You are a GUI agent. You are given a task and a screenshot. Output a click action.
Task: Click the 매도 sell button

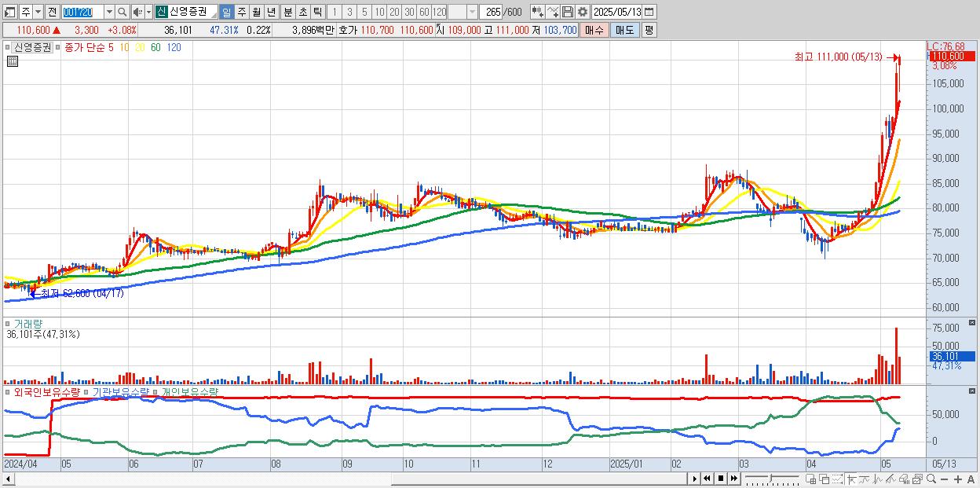click(625, 30)
